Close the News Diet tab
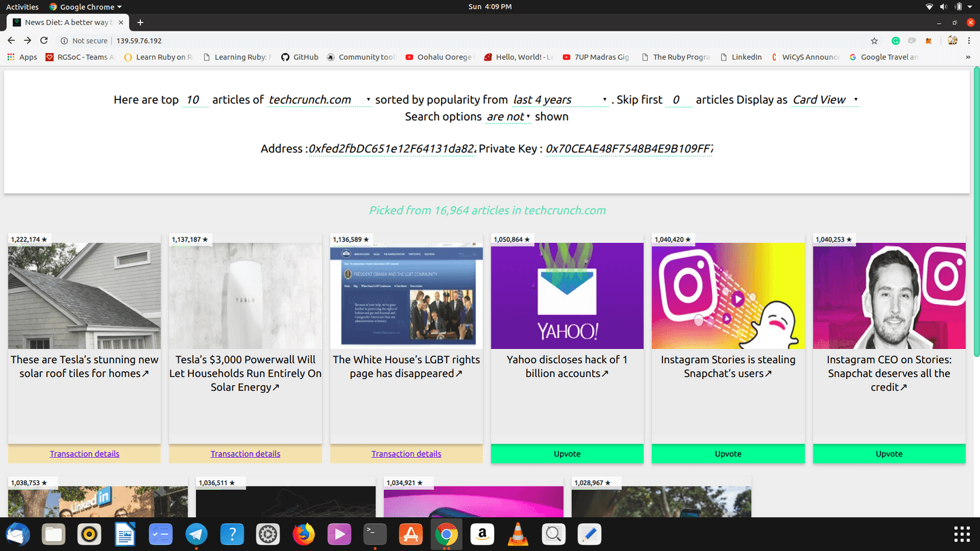 coord(121,22)
